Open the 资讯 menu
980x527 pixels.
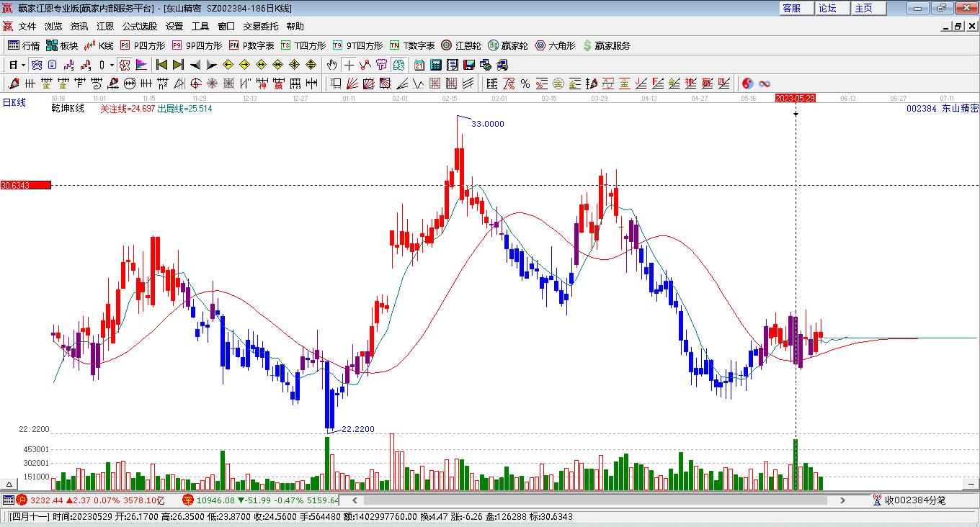79,27
